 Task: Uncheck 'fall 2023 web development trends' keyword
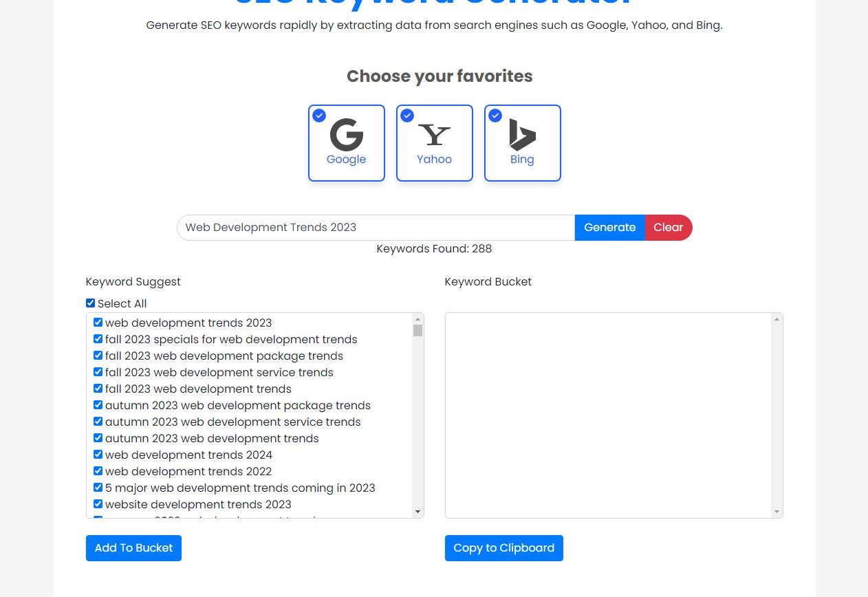click(98, 389)
